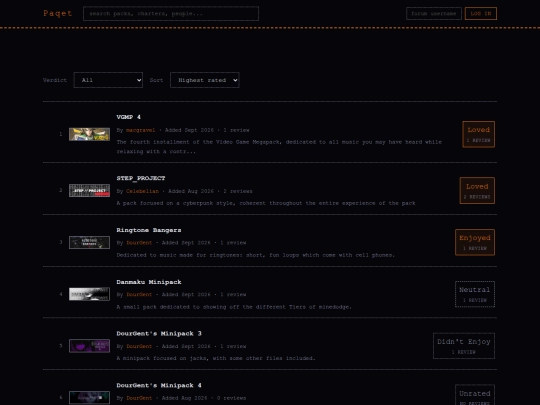Click the Loved badge for STEP_PROJECT

(477, 190)
